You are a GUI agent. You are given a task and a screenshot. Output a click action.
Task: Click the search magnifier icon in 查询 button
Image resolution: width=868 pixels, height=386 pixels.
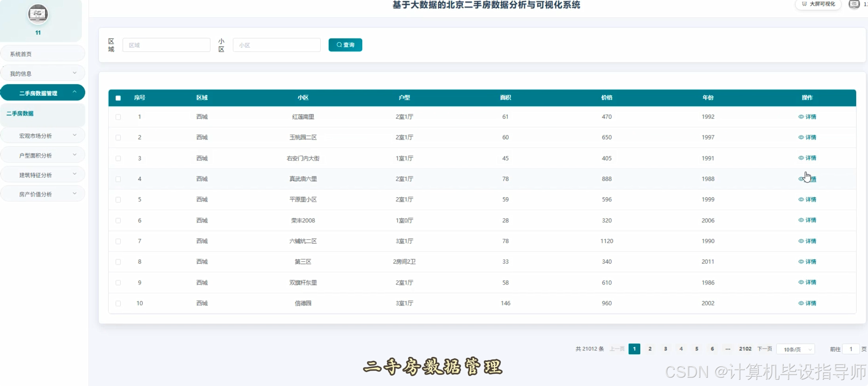pos(339,45)
